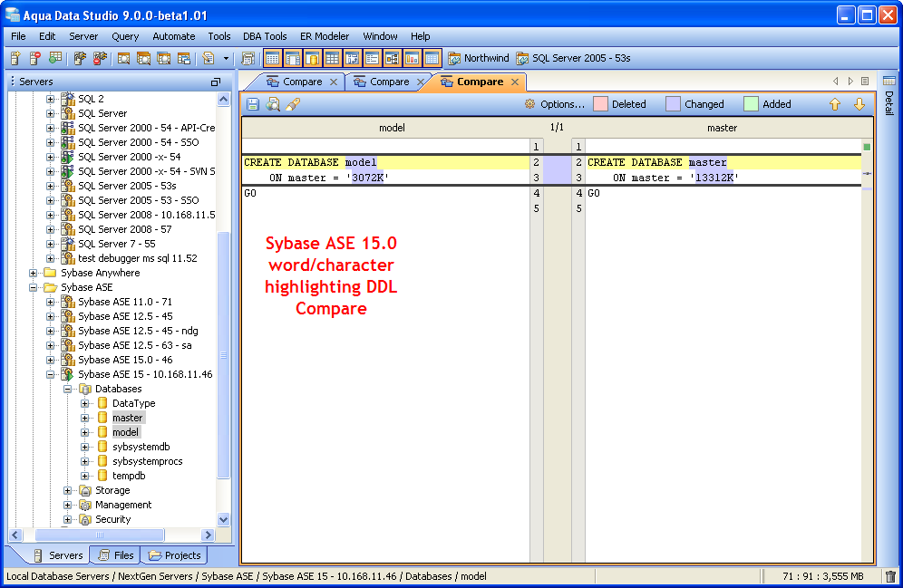Toggle the last highlighted table view button

(x=432, y=58)
